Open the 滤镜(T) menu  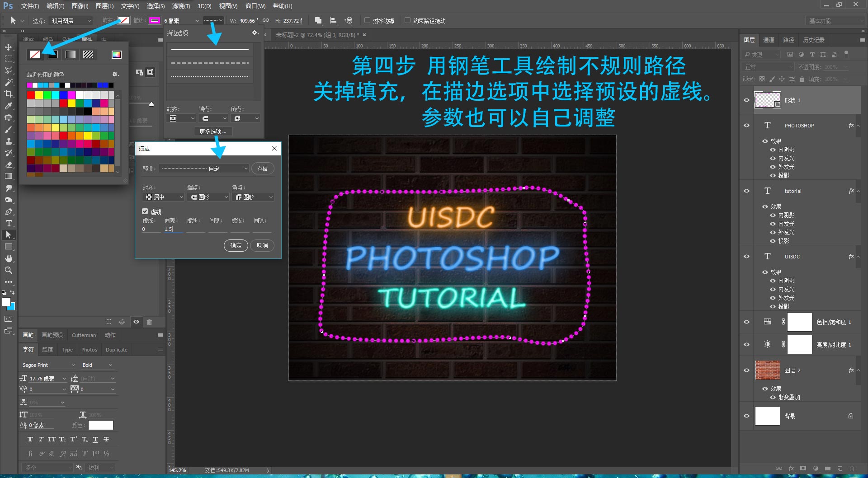(x=181, y=6)
